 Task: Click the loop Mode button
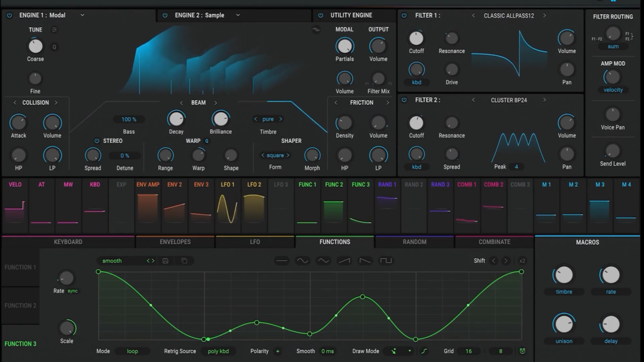(133, 351)
